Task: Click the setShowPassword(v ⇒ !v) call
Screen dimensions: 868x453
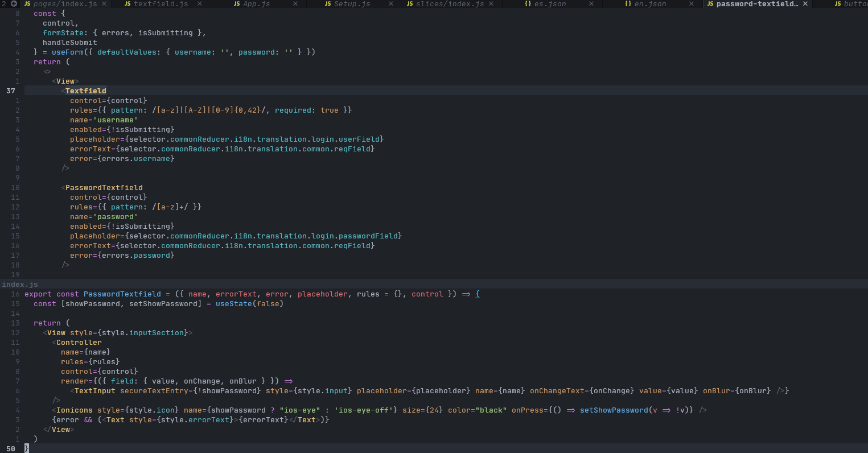Action: tap(635, 410)
